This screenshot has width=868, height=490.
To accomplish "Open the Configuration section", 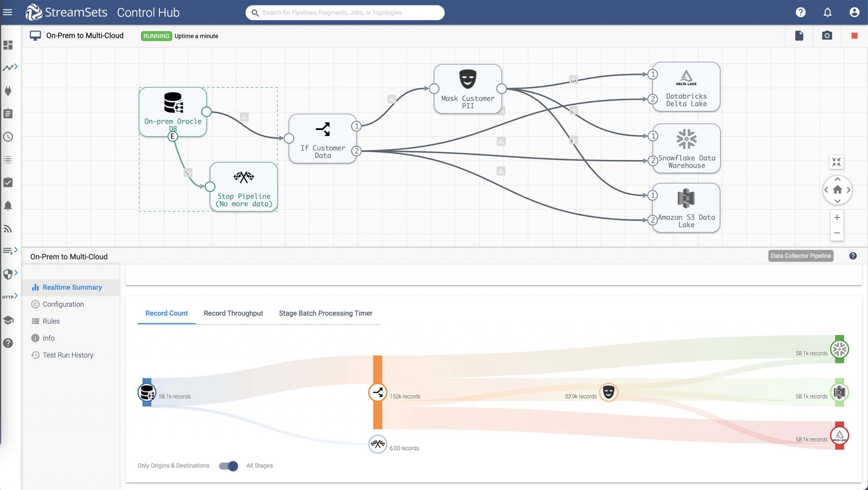I will [71, 304].
